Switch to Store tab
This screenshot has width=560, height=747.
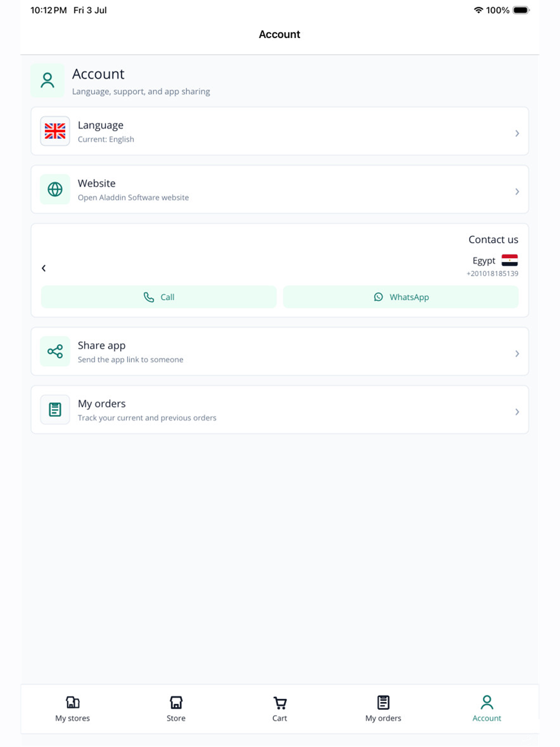coord(176,708)
